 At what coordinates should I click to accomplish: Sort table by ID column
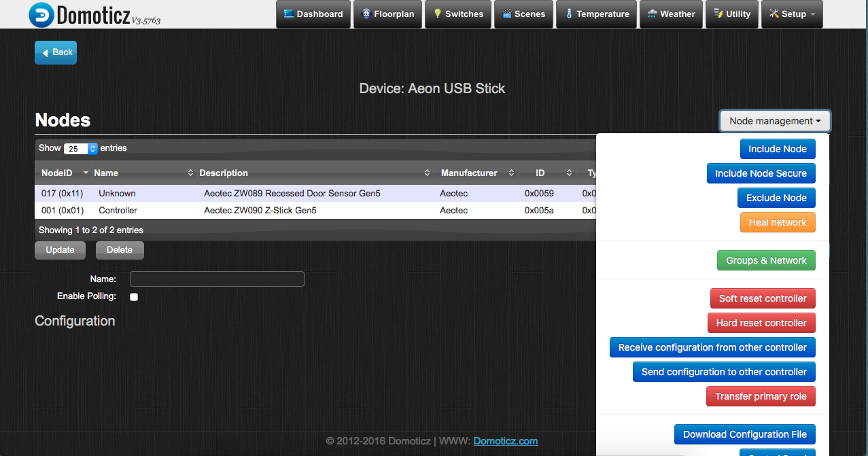(x=546, y=173)
